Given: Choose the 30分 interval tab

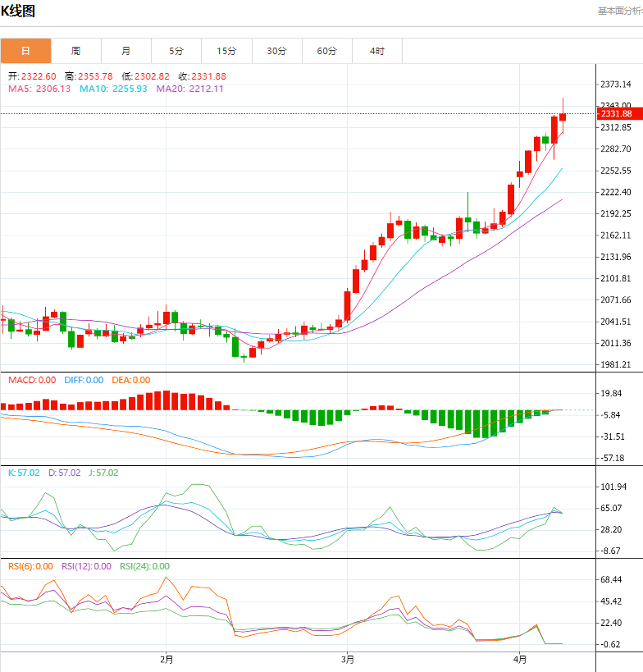Looking at the screenshot, I should [276, 51].
